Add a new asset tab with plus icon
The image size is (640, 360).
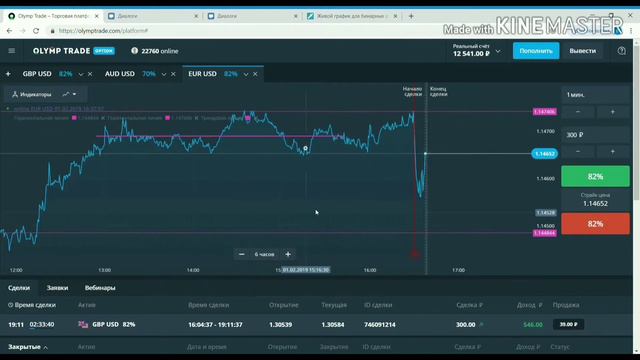[x=8, y=74]
